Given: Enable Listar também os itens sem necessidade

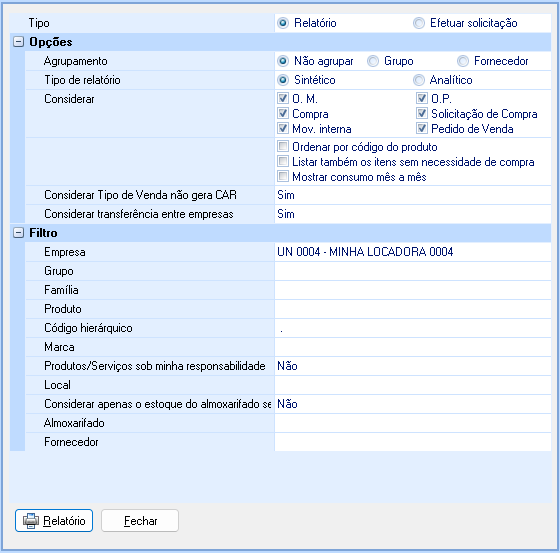Looking at the screenshot, I should pos(283,161).
